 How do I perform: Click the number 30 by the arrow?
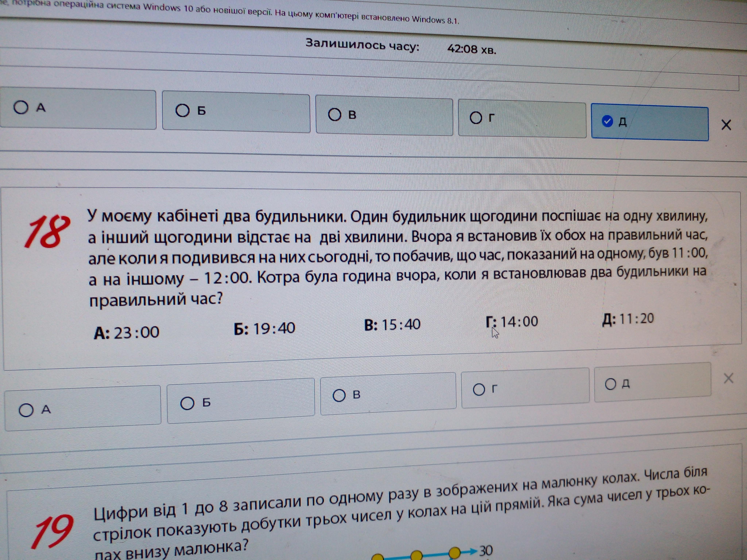click(486, 551)
